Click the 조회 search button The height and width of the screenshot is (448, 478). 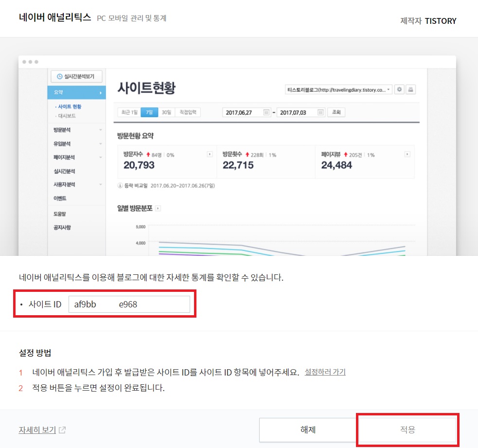(x=336, y=112)
